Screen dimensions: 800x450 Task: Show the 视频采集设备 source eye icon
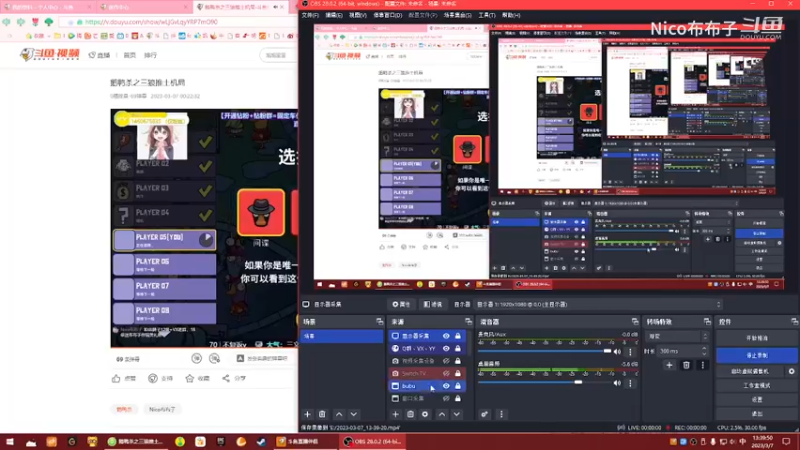pos(446,361)
